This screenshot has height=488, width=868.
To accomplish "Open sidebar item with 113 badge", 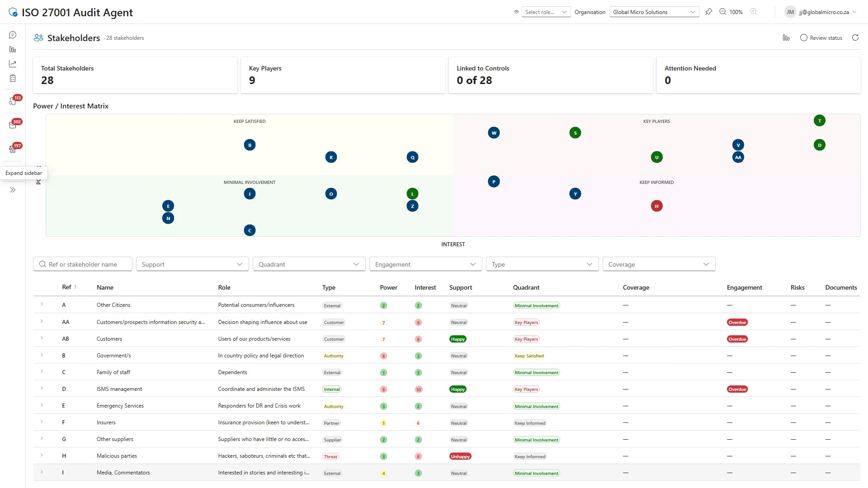I will click(x=13, y=101).
